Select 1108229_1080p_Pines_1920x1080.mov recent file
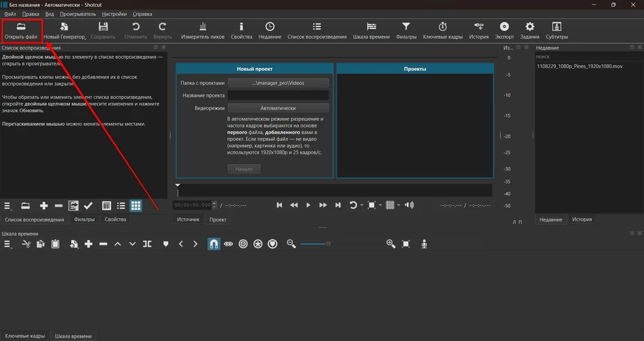 click(580, 66)
